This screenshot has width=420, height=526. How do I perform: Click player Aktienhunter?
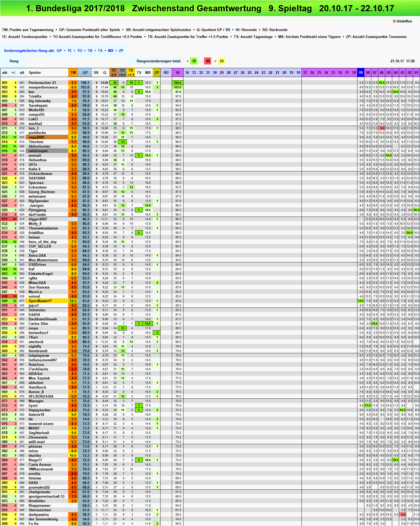(x=40, y=146)
